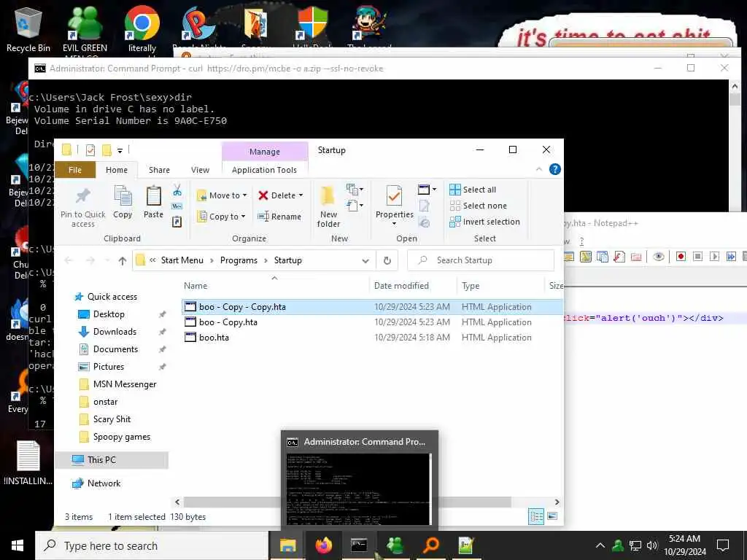Click the New folder icon in the ribbon
747x560 pixels.
click(328, 196)
